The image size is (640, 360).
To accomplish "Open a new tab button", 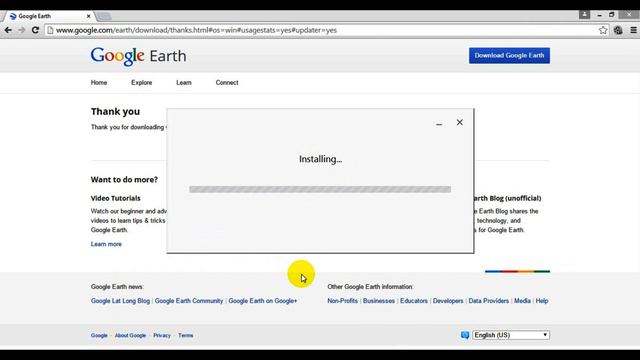I will (x=104, y=16).
